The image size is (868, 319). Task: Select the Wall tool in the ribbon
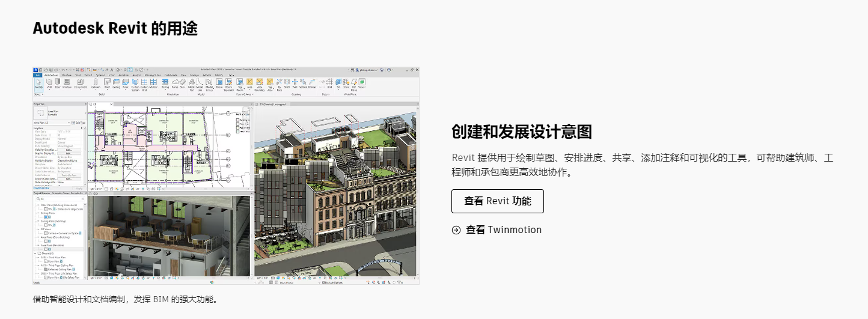tap(49, 82)
